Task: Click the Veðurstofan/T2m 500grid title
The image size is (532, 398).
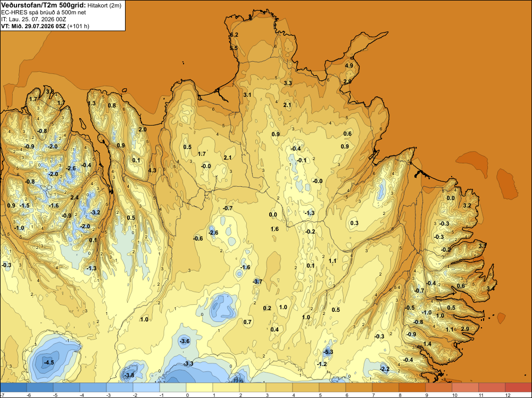Action: [43, 5]
